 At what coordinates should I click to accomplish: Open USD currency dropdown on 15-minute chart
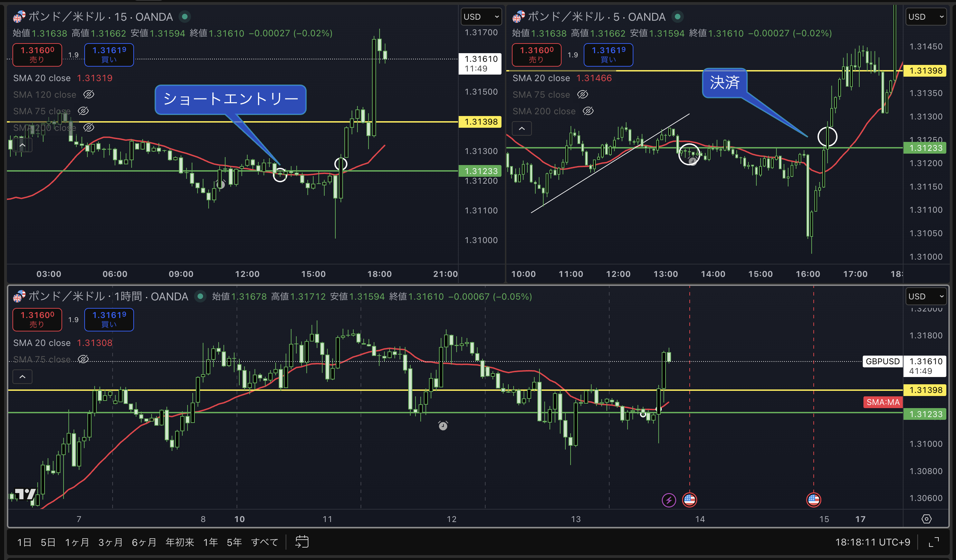[x=481, y=17]
